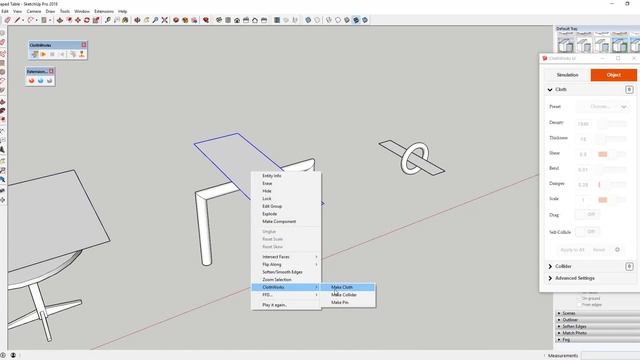Click the ClothWorks UI reset gear icon
The height and width of the screenshot is (360, 640).
(617, 249)
